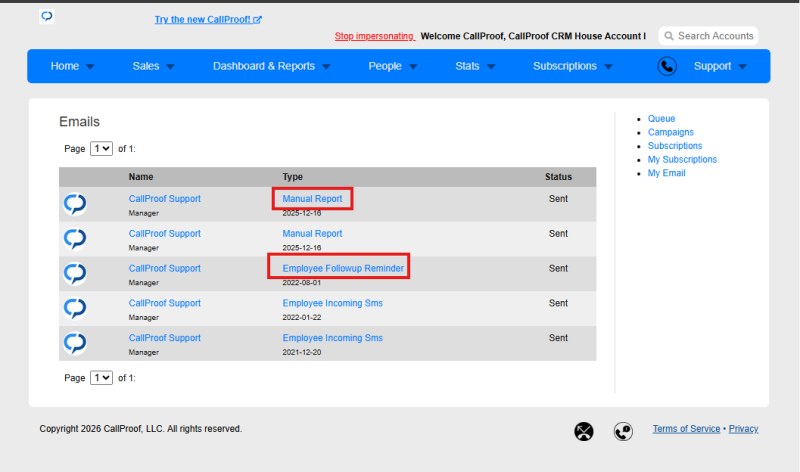Click the Type column header
This screenshot has height=472, width=800.
pos(292,177)
